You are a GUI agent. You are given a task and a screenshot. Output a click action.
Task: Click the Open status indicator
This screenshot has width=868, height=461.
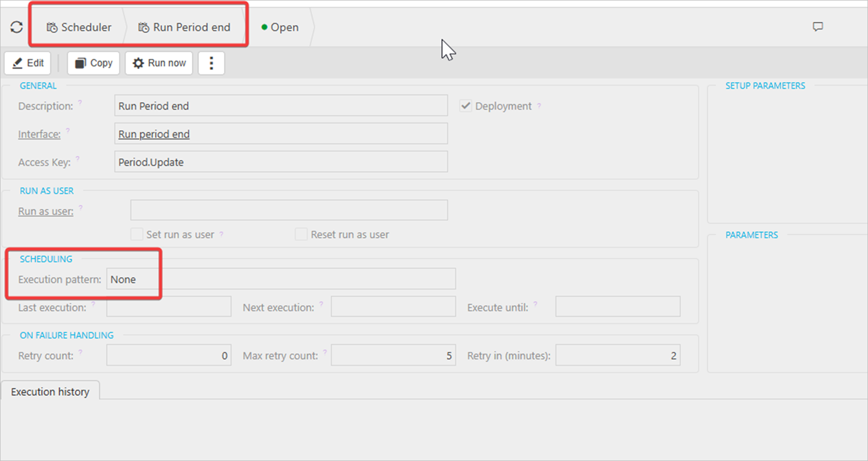pyautogui.click(x=280, y=27)
